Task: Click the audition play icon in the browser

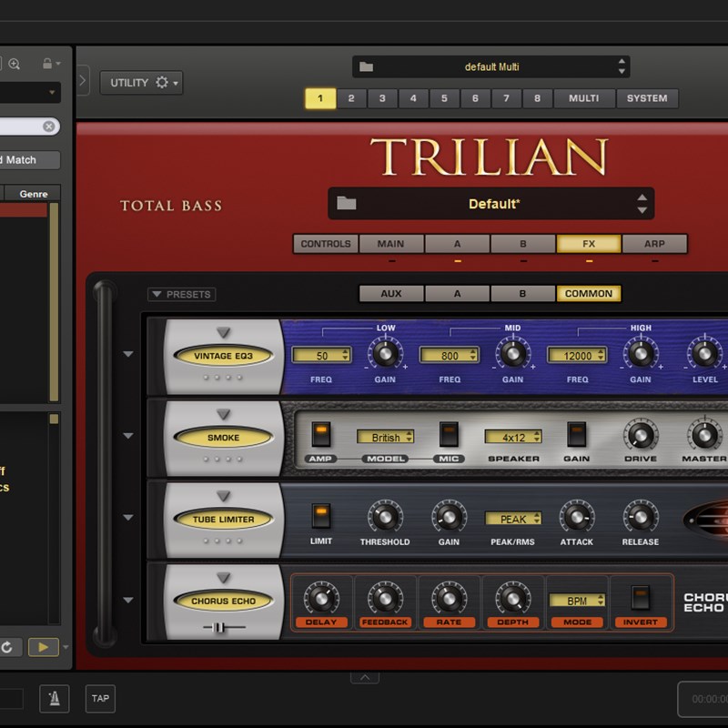Action: (41, 646)
